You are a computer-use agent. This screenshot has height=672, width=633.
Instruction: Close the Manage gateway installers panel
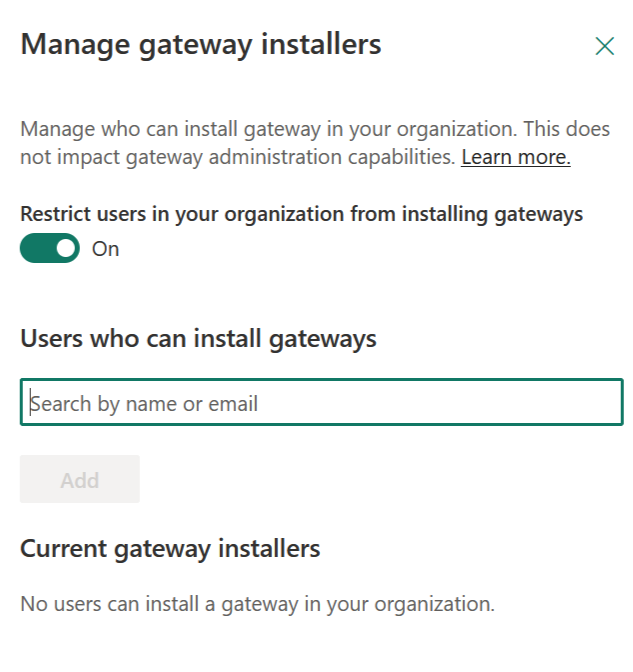click(604, 46)
